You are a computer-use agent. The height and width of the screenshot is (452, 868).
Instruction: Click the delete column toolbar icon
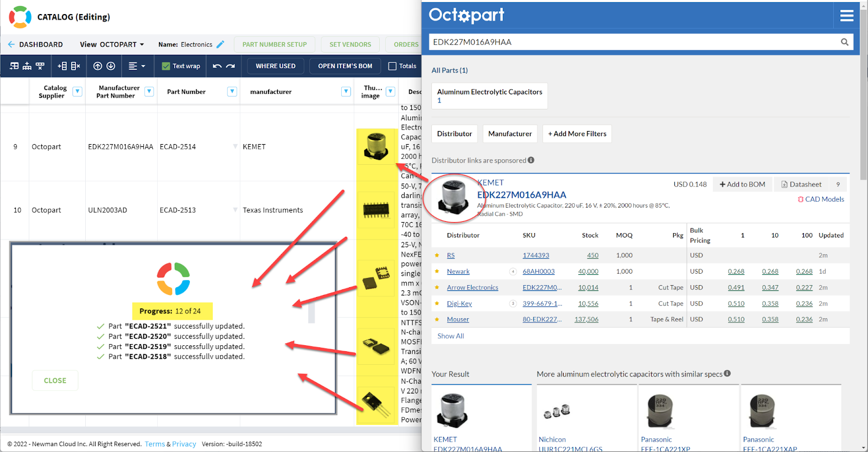click(x=75, y=66)
